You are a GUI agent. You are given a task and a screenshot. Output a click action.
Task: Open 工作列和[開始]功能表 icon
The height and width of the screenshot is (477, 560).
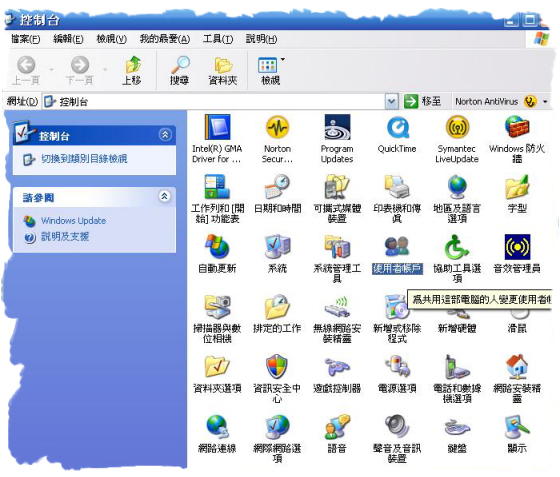coord(217,186)
